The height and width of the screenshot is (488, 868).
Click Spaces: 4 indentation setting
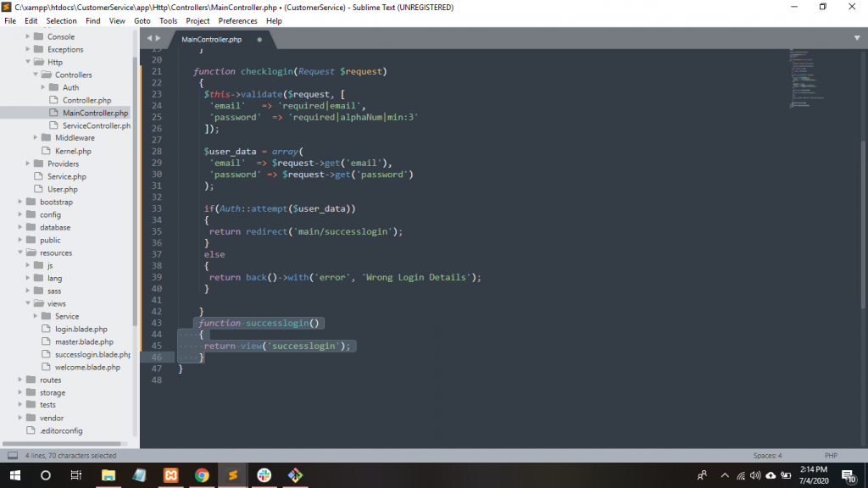coord(767,456)
